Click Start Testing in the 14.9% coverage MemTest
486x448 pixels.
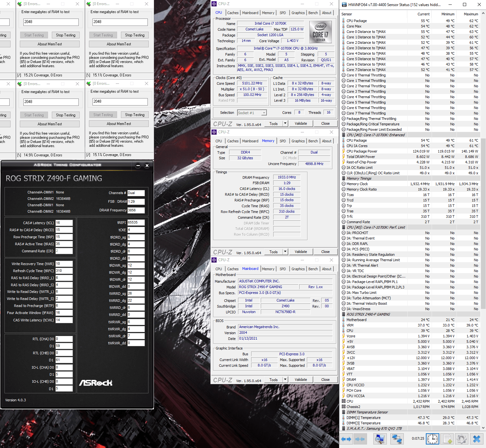click(34, 115)
